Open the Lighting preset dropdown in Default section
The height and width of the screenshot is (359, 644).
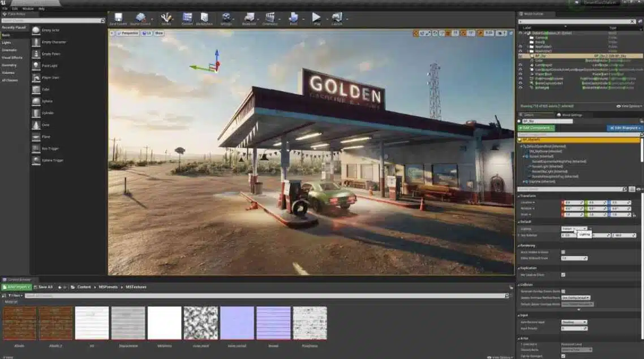click(x=574, y=228)
